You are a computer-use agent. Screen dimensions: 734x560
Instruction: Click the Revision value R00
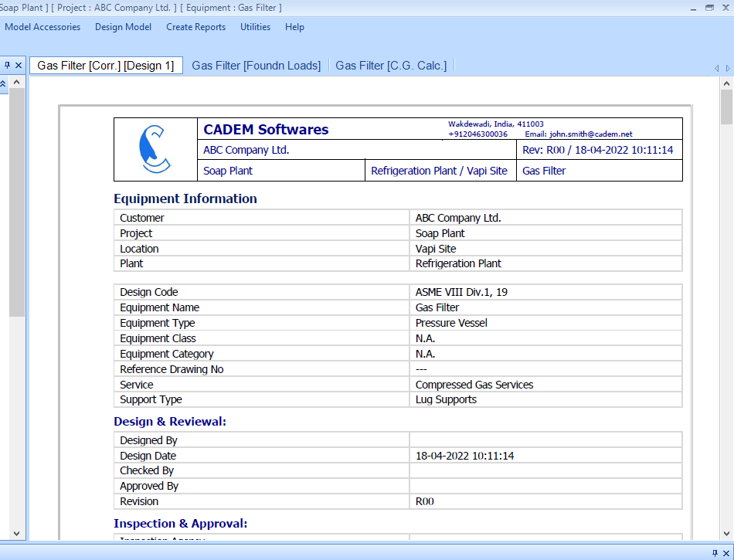pyautogui.click(x=425, y=501)
